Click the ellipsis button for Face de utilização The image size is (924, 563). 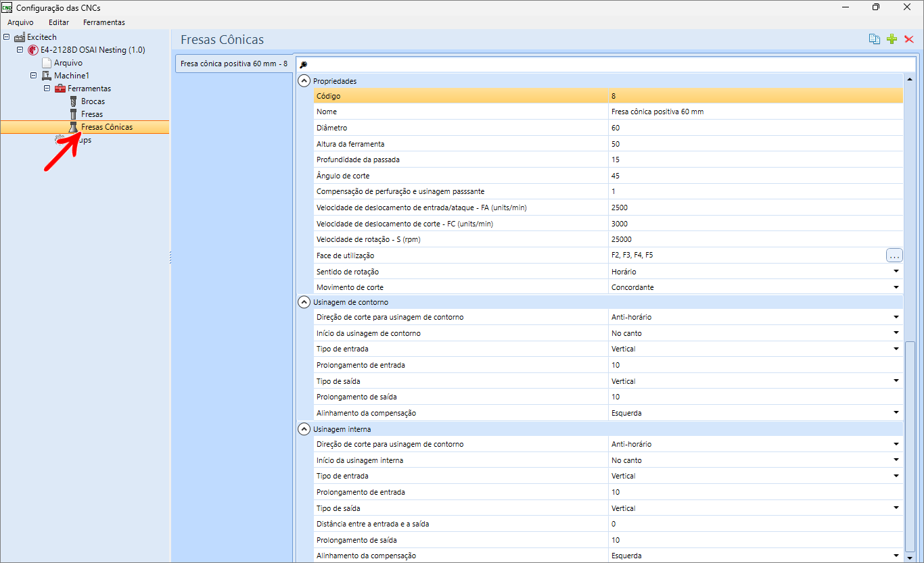[894, 255]
